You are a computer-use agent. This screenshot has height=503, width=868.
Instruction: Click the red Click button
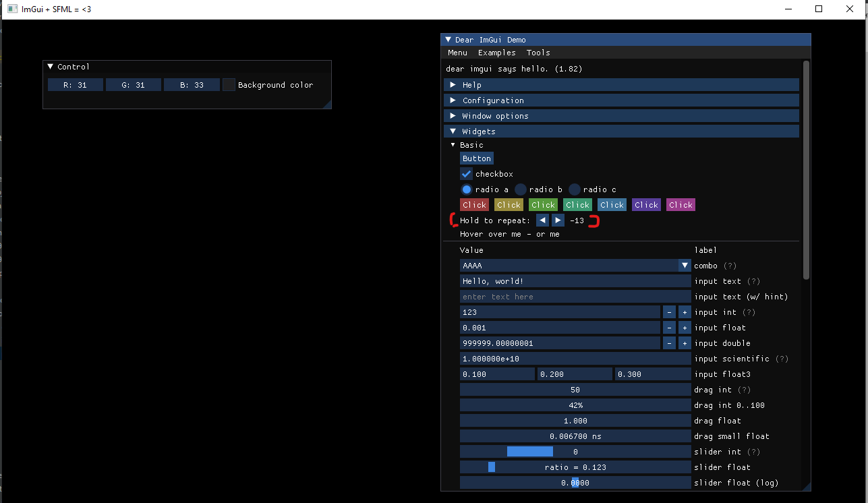pyautogui.click(x=475, y=205)
